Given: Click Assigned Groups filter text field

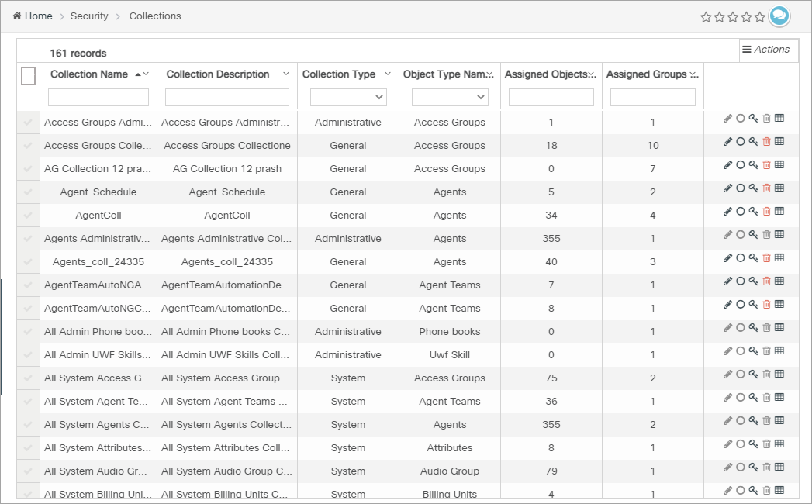Looking at the screenshot, I should 652,97.
